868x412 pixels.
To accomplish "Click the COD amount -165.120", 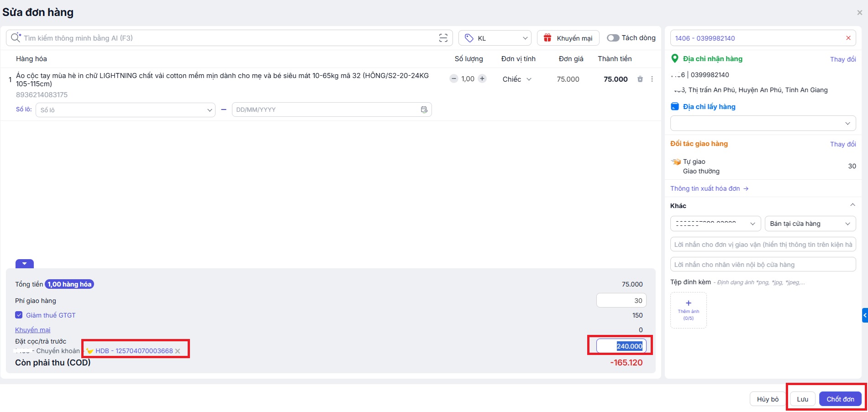I will click(x=626, y=363).
